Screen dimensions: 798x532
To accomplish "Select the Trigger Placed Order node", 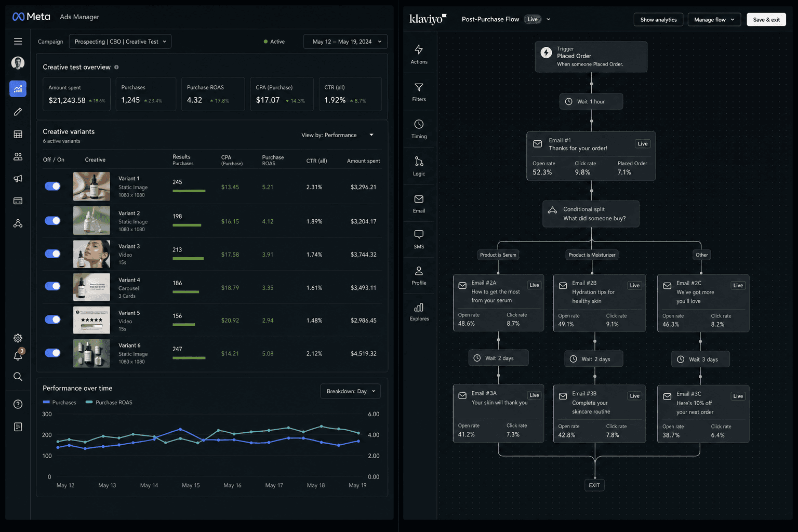I will click(x=591, y=57).
